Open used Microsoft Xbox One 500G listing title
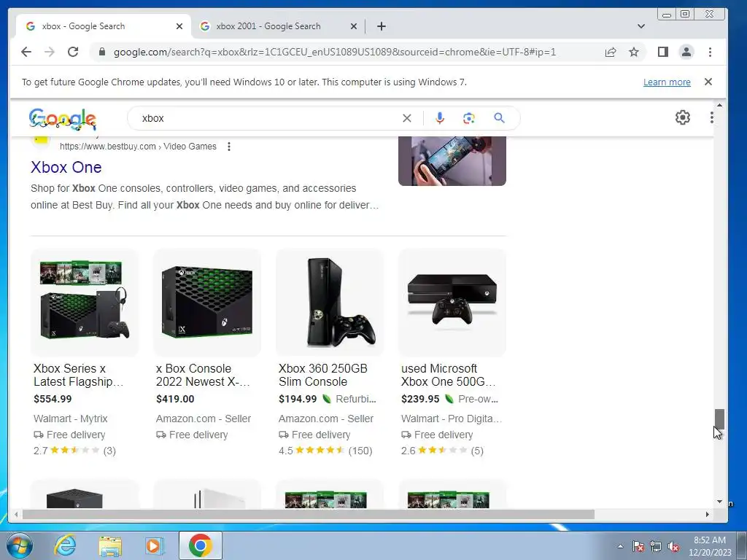 pyautogui.click(x=449, y=375)
